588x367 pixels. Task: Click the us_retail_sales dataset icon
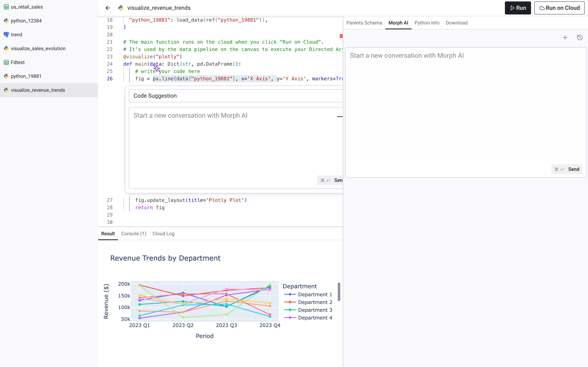(6, 7)
